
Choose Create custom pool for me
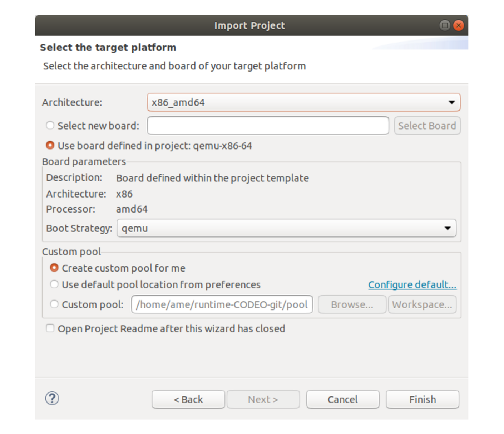[54, 267]
